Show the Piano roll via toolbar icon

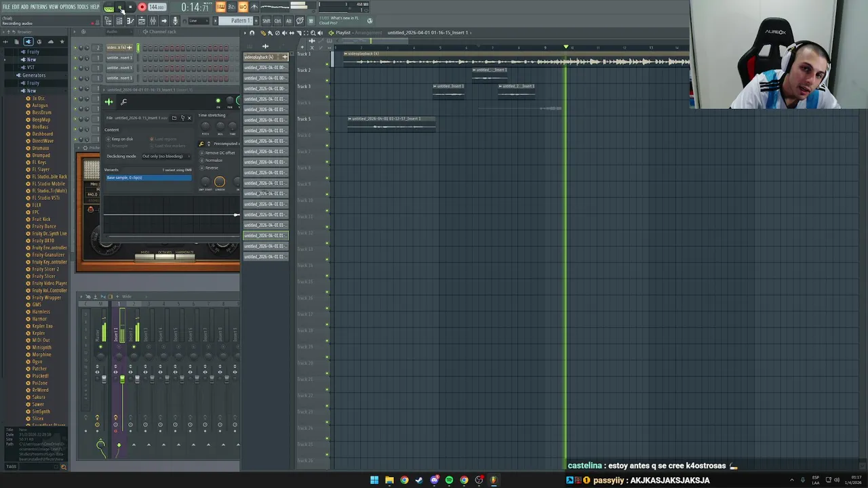click(x=130, y=21)
